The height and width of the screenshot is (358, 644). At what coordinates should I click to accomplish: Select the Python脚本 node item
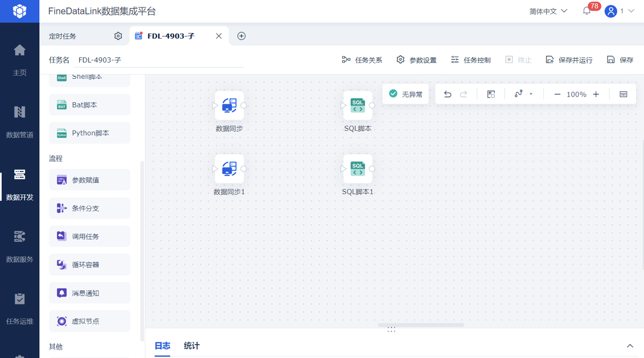point(90,133)
